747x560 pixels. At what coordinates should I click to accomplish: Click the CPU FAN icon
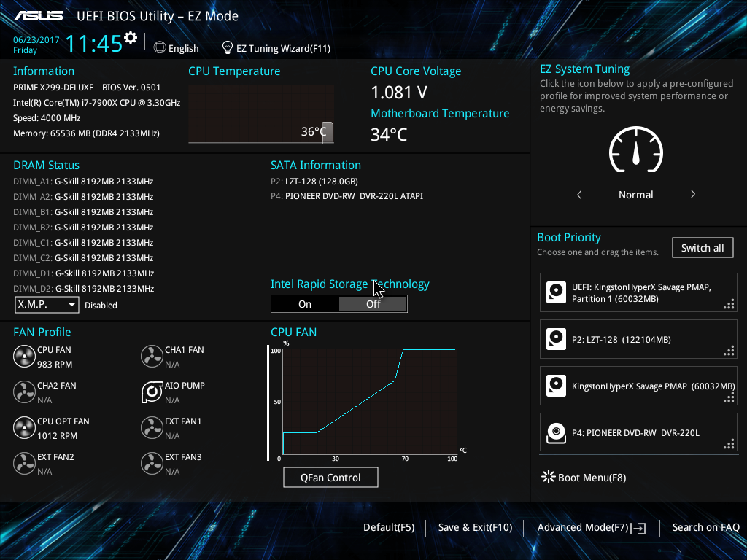coord(24,356)
